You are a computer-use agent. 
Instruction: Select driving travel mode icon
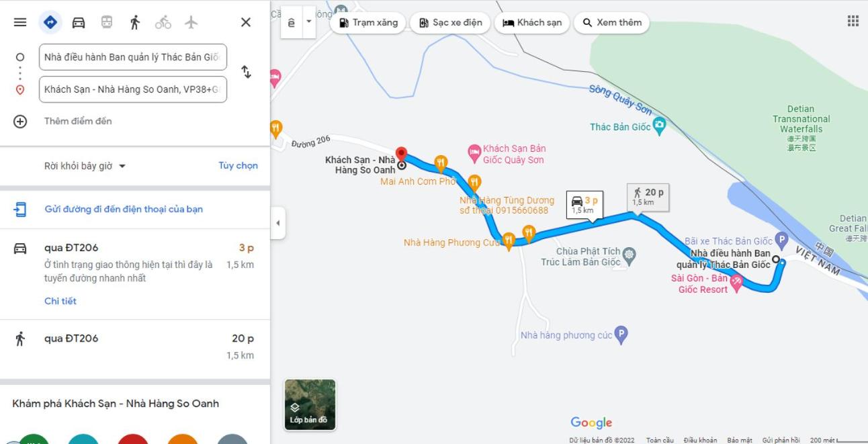point(79,22)
